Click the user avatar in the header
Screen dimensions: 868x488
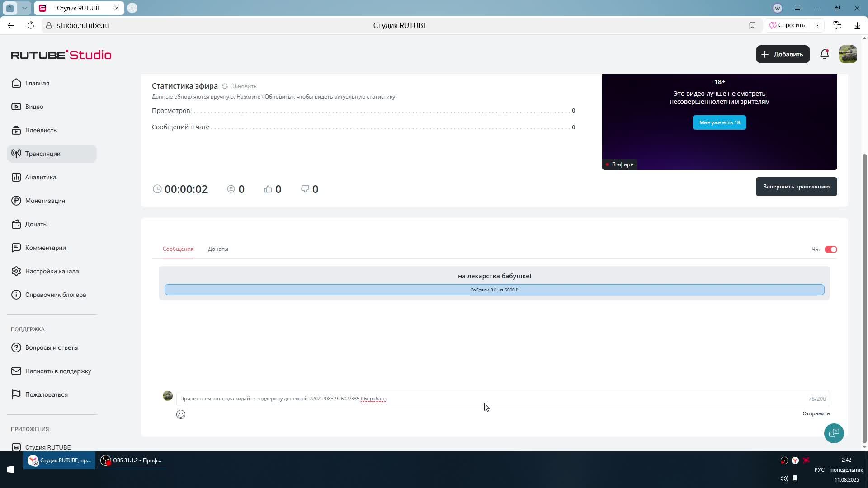[x=848, y=54]
